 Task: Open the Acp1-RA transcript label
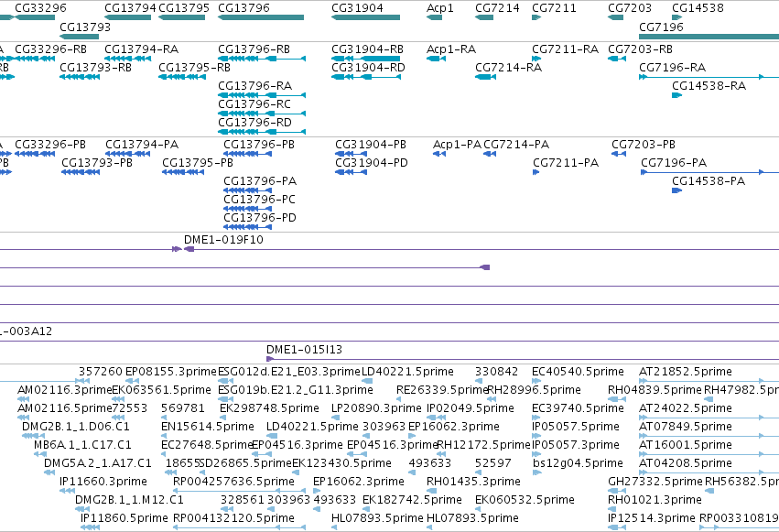(x=451, y=49)
